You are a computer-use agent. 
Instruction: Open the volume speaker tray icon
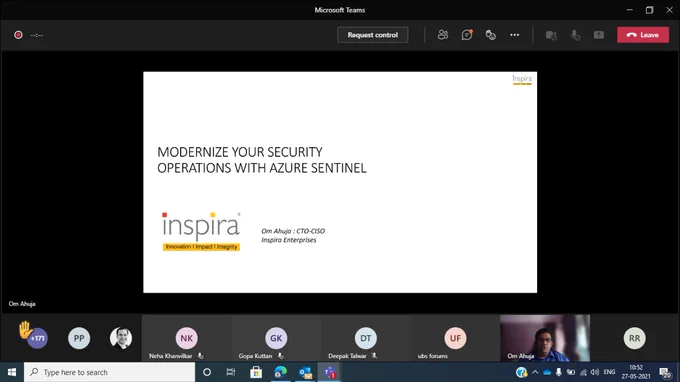[595, 372]
